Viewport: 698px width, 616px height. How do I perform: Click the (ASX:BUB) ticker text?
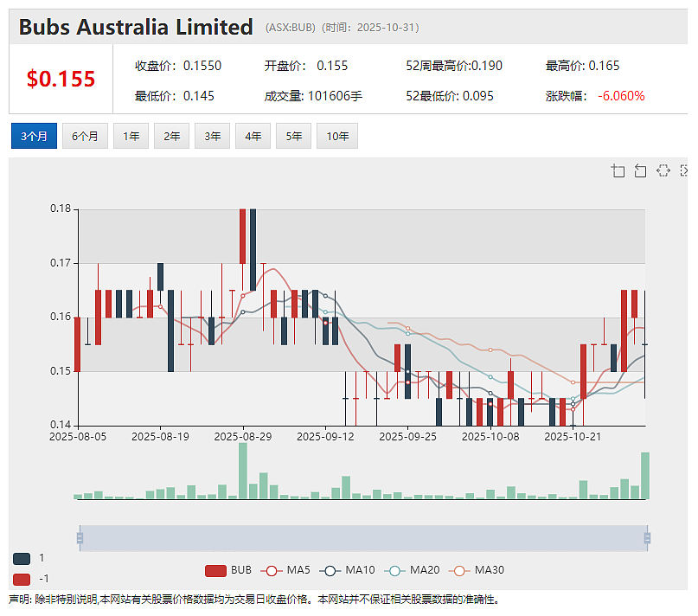[x=291, y=28]
